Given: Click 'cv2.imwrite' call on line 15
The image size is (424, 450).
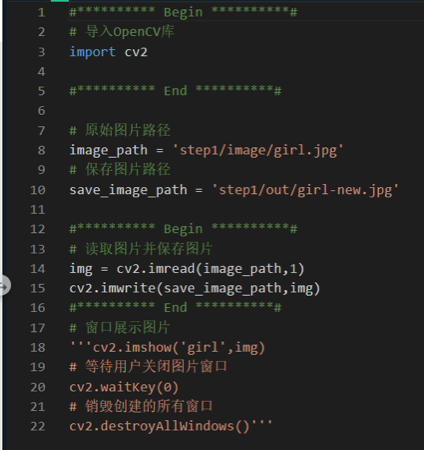Looking at the screenshot, I should click(x=112, y=288).
